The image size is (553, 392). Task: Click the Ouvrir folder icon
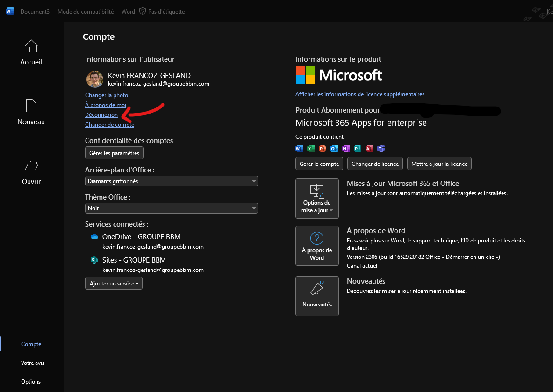(31, 165)
